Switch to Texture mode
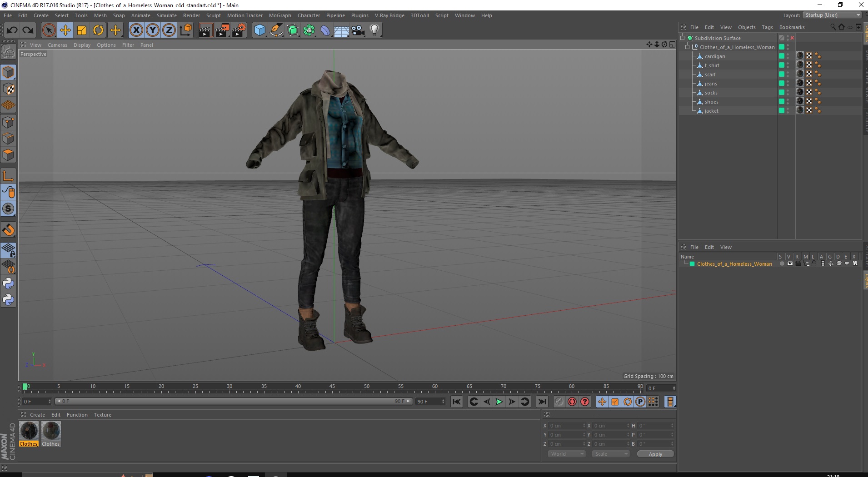 coord(8,89)
